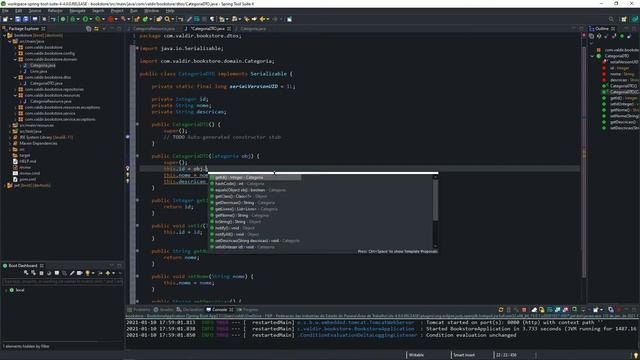
Task: Click the Boot Dashboard filter input field
Action: [x=62, y=282]
